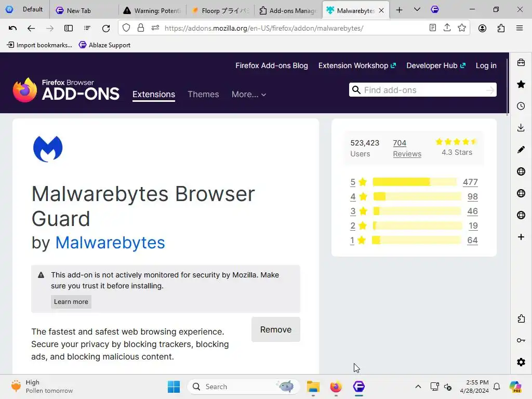This screenshot has width=532, height=399.
Task: Open Ablaze Support bookmark
Action: 104,45
